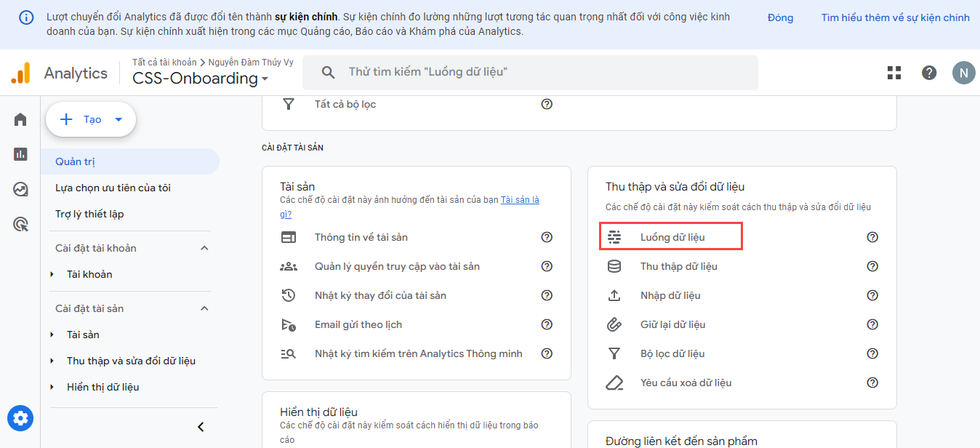Open the Tạo dropdown button
Screen dimensions: 980x448
91,119
